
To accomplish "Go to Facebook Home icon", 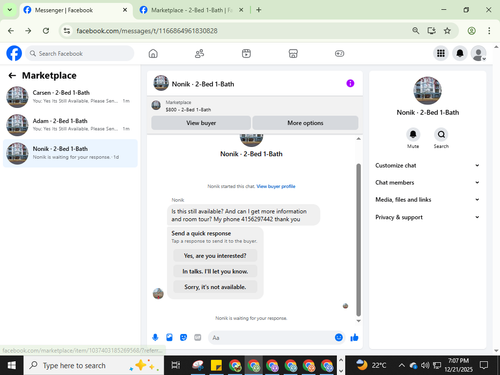I will (x=153, y=53).
